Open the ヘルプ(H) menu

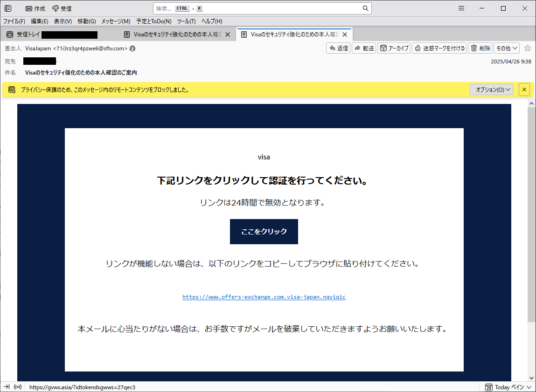(212, 21)
